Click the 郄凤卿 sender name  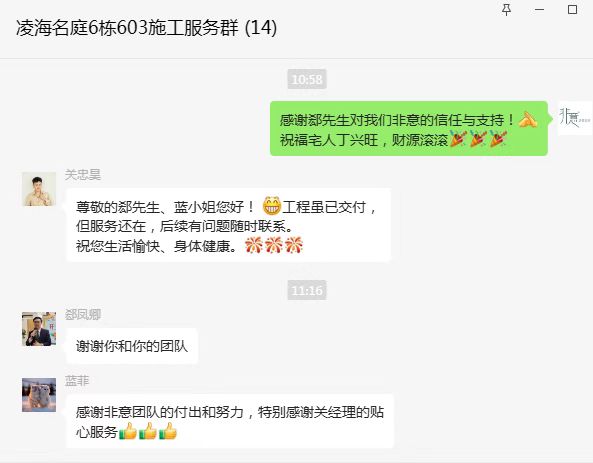(83, 314)
